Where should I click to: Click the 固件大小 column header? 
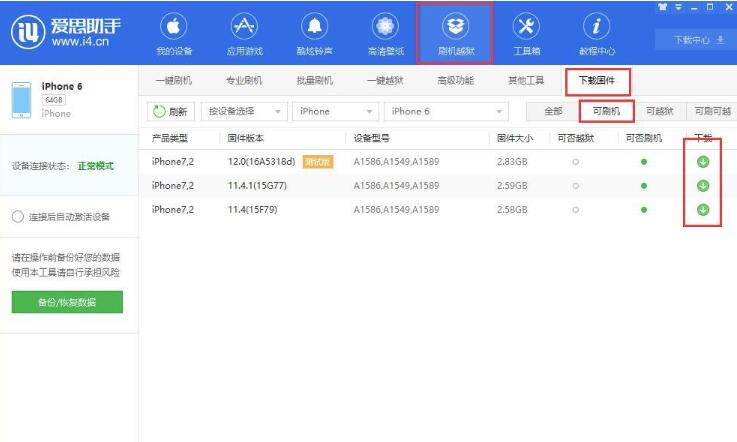coord(515,138)
